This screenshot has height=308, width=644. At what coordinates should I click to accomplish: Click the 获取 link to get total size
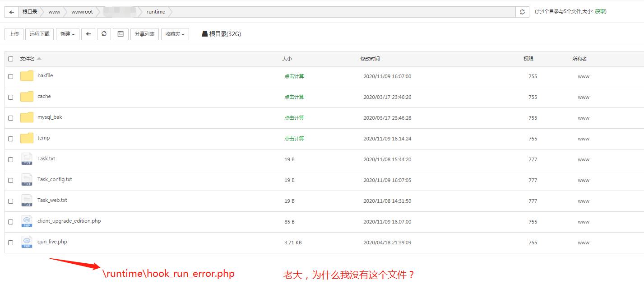click(x=600, y=12)
